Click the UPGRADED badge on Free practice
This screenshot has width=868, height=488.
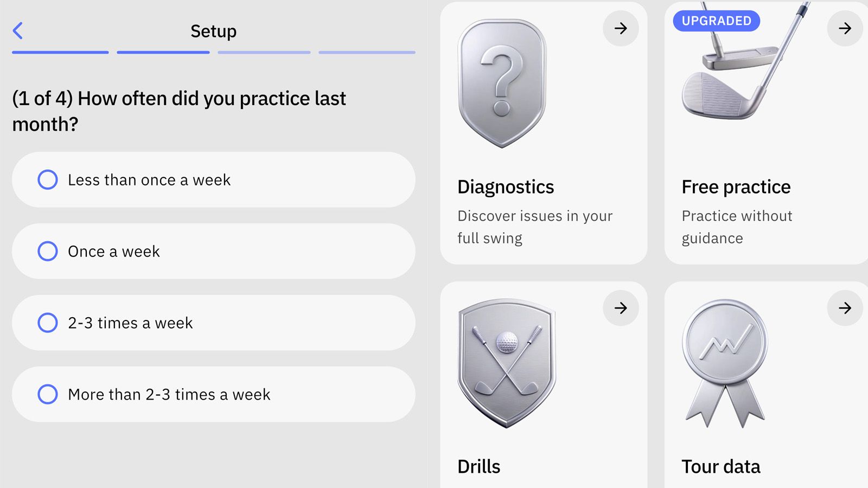[x=716, y=21]
